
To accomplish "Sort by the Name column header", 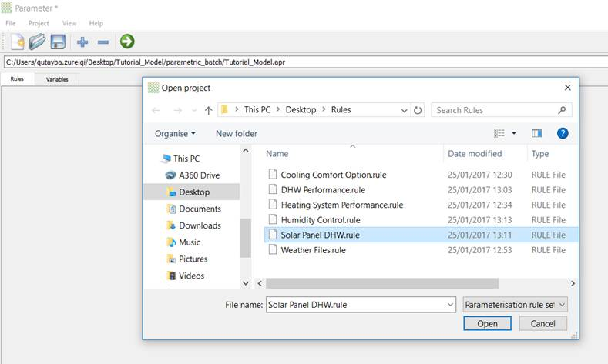I will (x=277, y=154).
